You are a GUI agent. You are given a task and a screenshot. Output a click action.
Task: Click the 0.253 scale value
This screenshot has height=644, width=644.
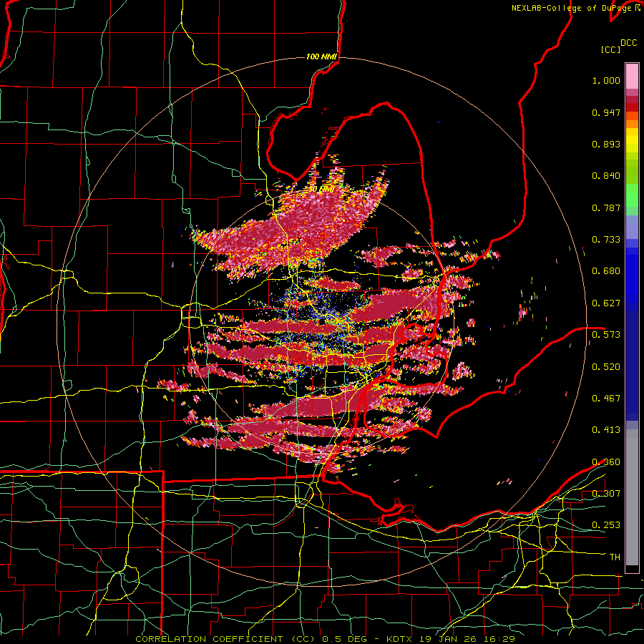[606, 525]
